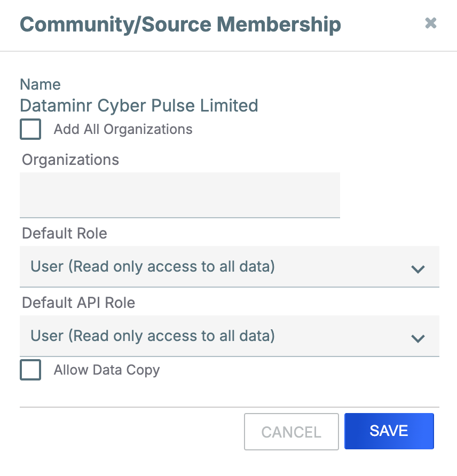Close the Community/Source Membership dialog

tap(431, 23)
